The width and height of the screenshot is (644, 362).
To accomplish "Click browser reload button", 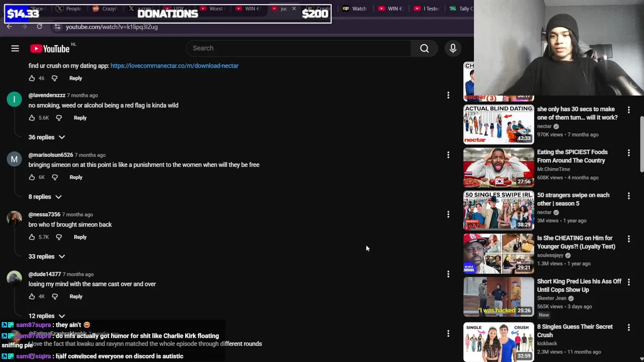I will 39,27.
